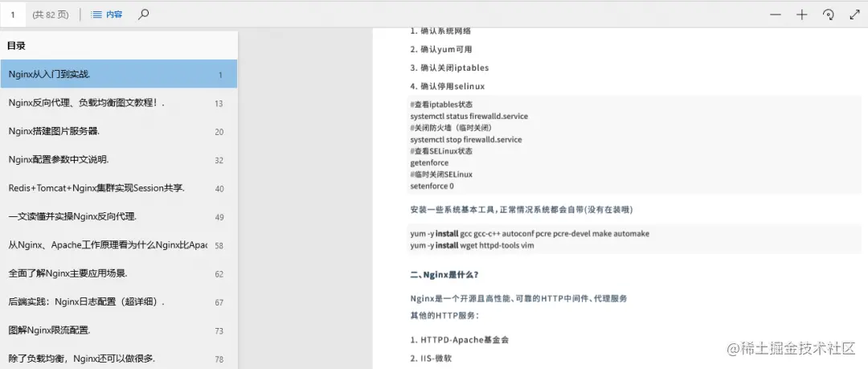Open 一文读懂并实操Nginx反向代理 entry
Viewport: 868px width, 369px height.
[x=118, y=216]
